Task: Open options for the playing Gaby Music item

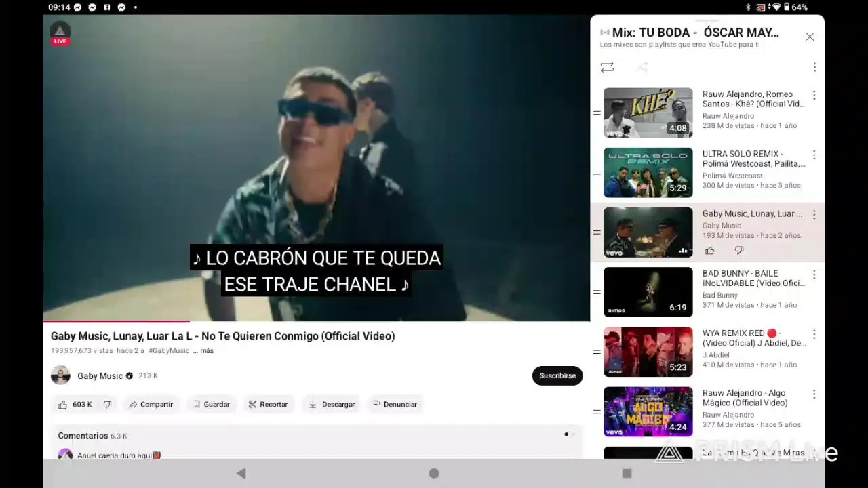Action: (814, 215)
